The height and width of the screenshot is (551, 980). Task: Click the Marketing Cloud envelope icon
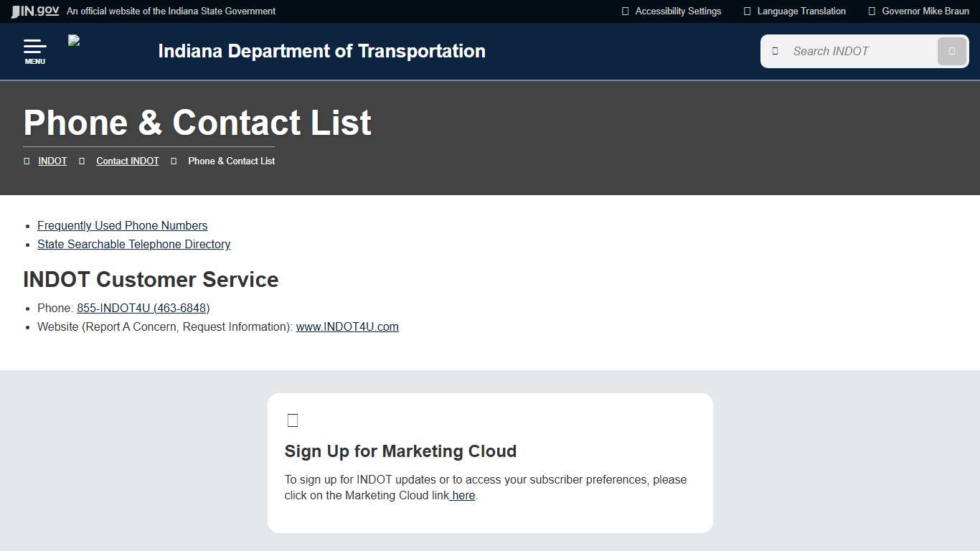coord(292,420)
